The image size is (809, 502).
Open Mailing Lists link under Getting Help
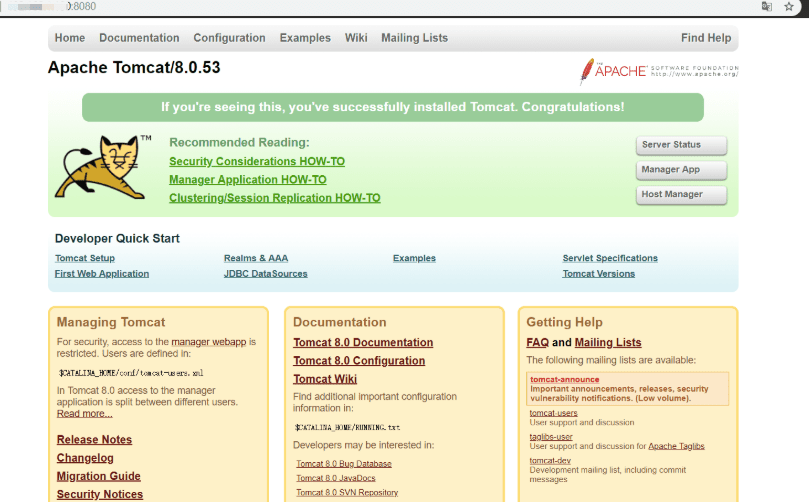click(x=608, y=343)
